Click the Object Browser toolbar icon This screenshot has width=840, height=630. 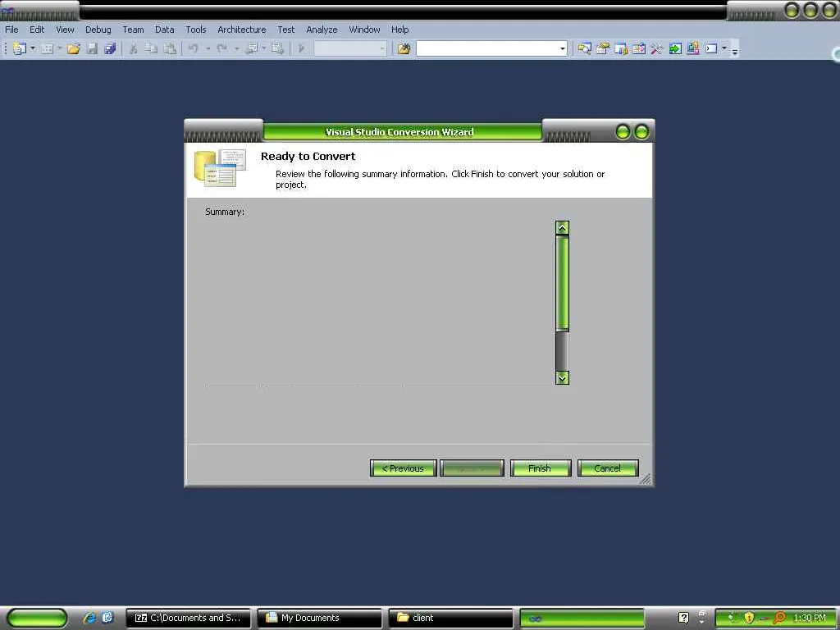pos(638,48)
